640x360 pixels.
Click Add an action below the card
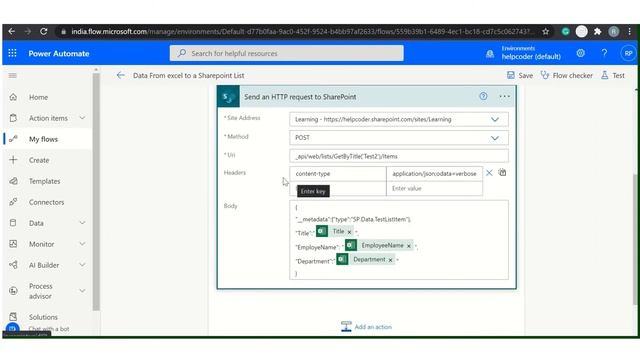[366, 327]
